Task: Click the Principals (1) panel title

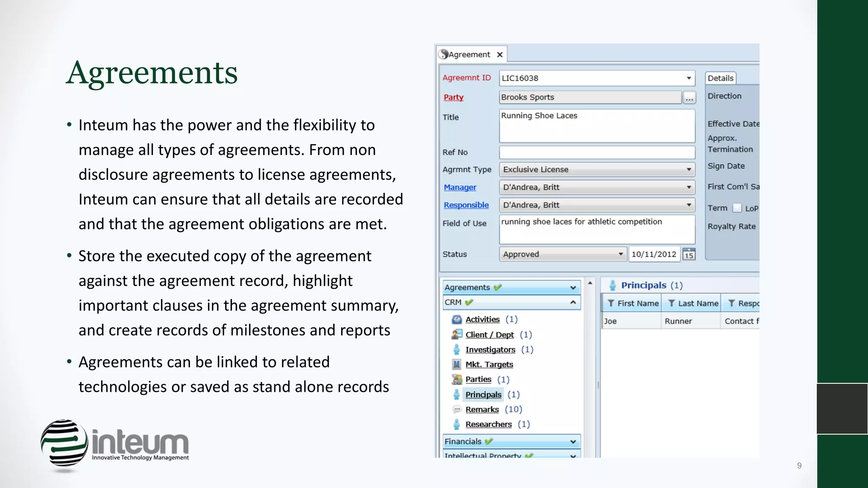Action: [x=652, y=285]
